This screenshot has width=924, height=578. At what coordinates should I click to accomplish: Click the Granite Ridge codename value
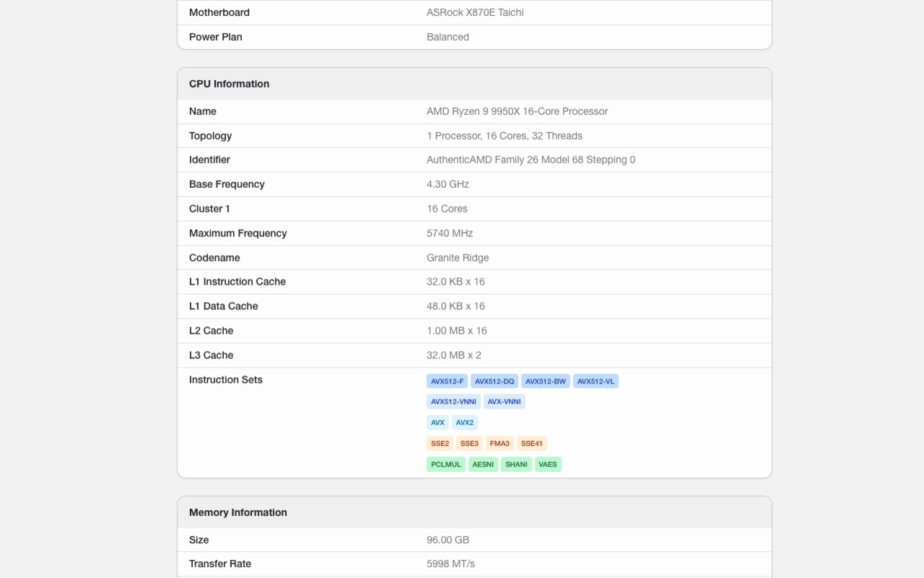(x=458, y=258)
